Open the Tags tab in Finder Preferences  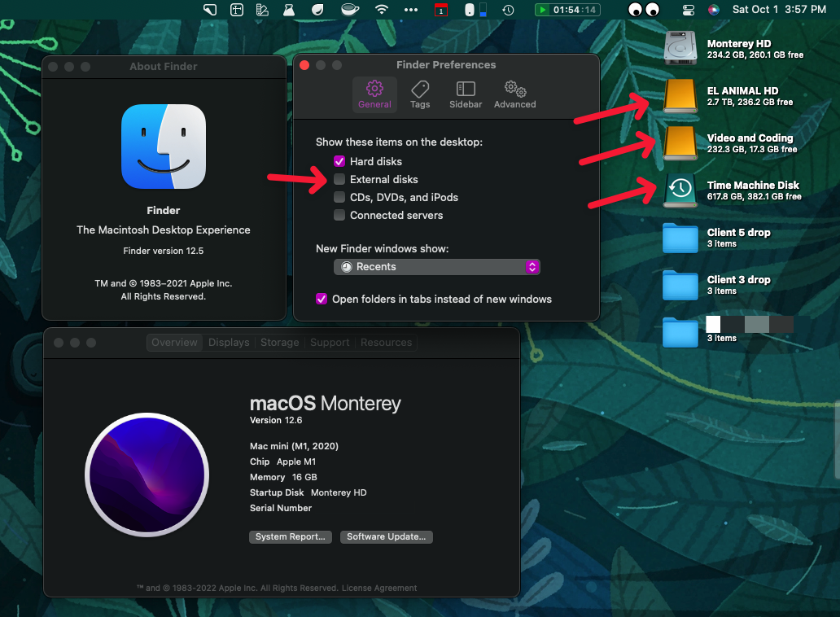pyautogui.click(x=420, y=94)
